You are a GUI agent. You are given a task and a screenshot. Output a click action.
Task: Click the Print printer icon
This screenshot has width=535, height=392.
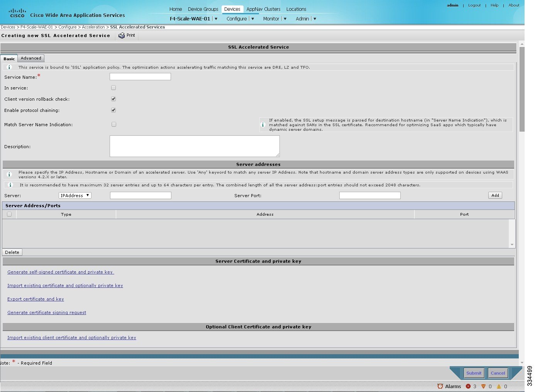pyautogui.click(x=122, y=35)
